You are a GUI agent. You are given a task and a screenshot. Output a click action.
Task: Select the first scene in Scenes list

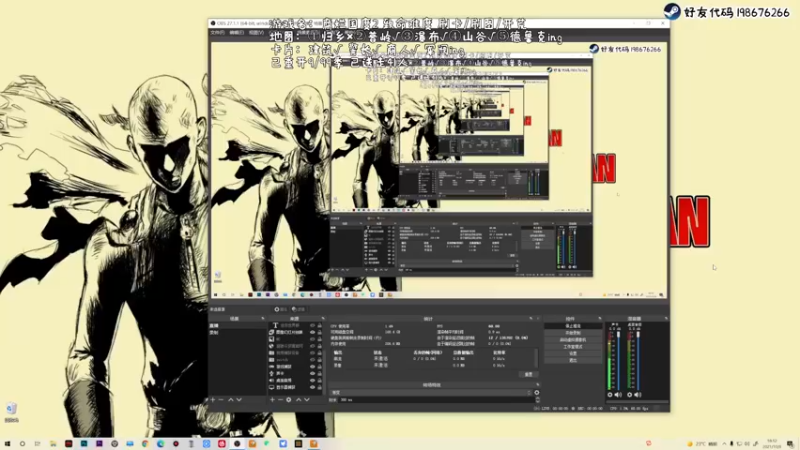238,326
